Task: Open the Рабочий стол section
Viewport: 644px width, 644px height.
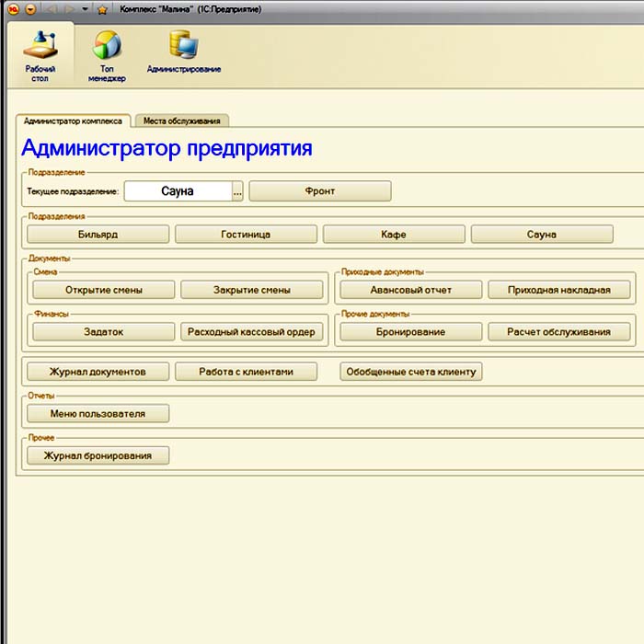Action: (x=39, y=55)
